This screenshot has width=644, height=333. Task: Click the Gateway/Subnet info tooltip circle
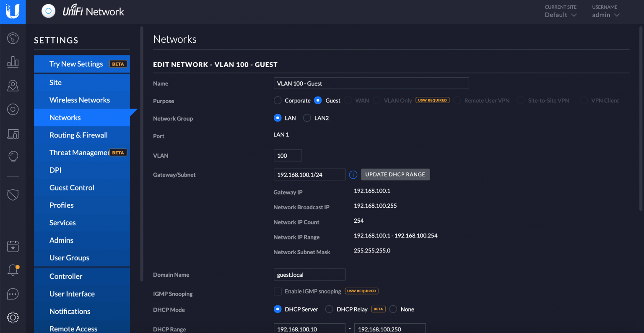coord(353,174)
